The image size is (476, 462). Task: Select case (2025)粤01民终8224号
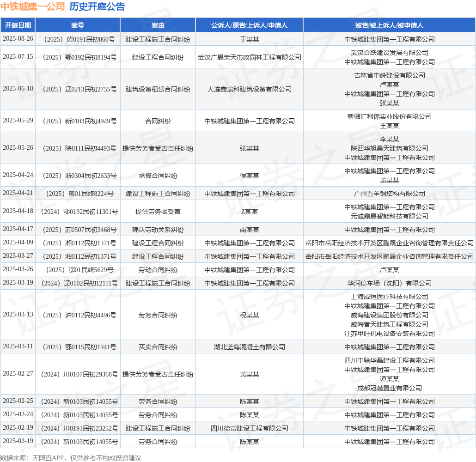click(x=79, y=194)
